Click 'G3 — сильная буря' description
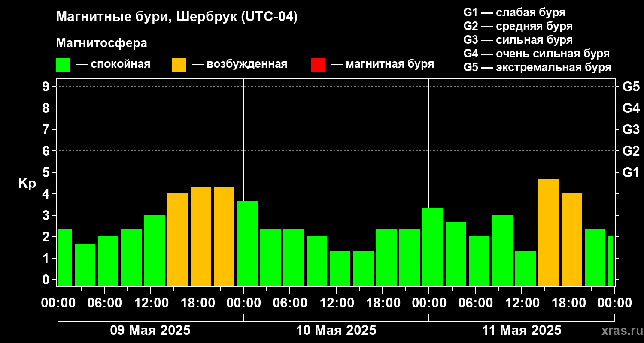This screenshot has height=343, width=644. pyautogui.click(x=518, y=40)
